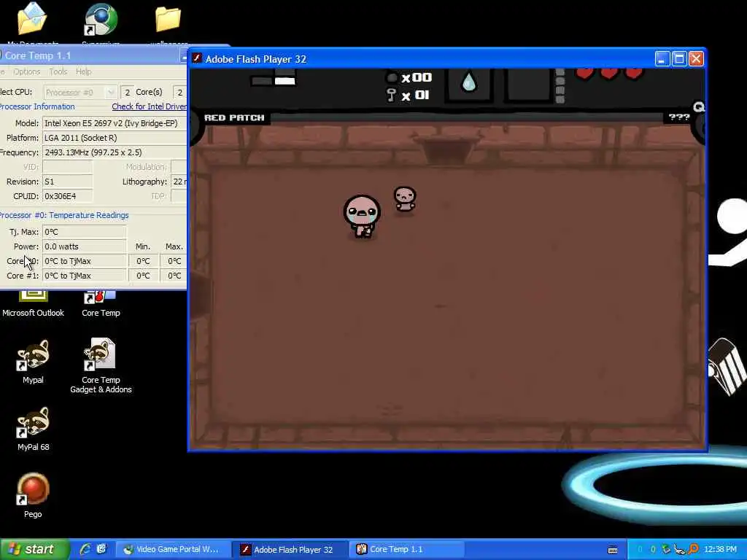Viewport: 747px width, 560px height.
Task: Switch to Core Temp 1.1 taskbar button
Action: tap(407, 549)
